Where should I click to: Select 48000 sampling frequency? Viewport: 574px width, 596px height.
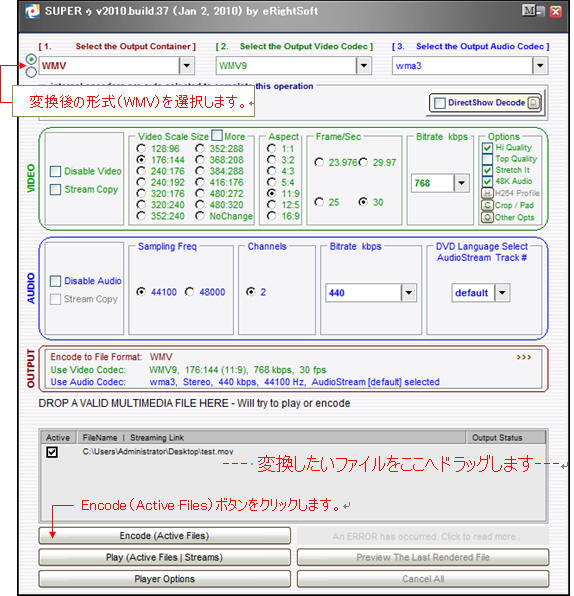[189, 292]
